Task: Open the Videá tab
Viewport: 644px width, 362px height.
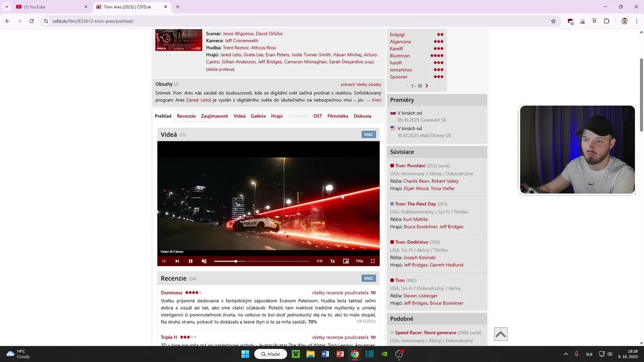Action: coord(239,116)
